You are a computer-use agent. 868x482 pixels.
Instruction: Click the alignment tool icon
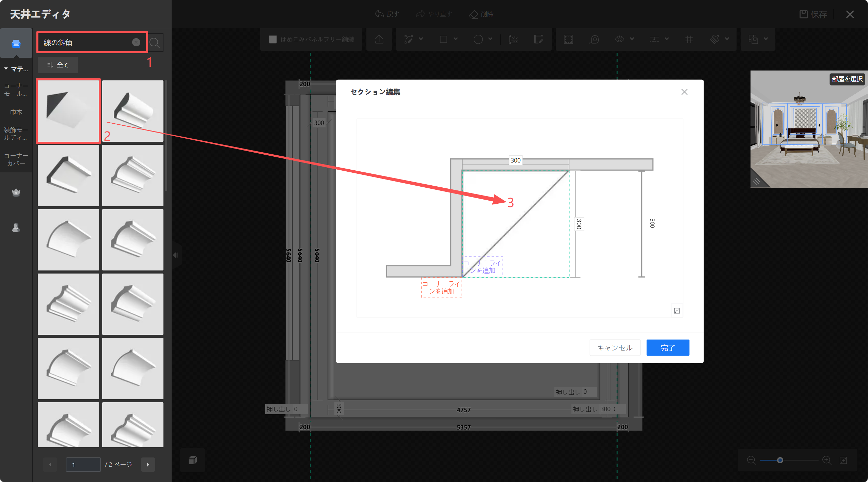(654, 40)
